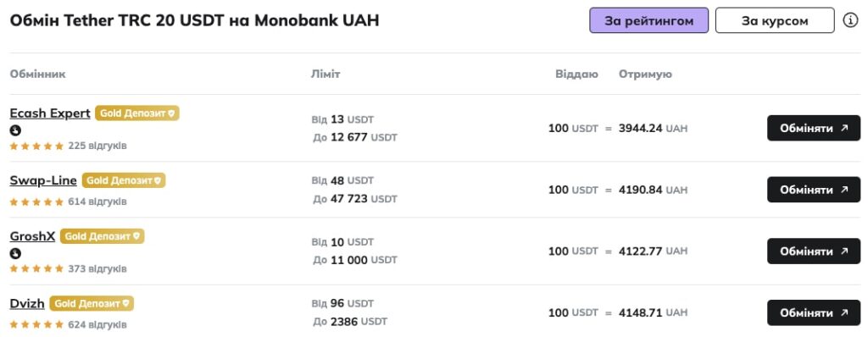
Task: Click Обміняти on the GroshX row
Action: [814, 251]
